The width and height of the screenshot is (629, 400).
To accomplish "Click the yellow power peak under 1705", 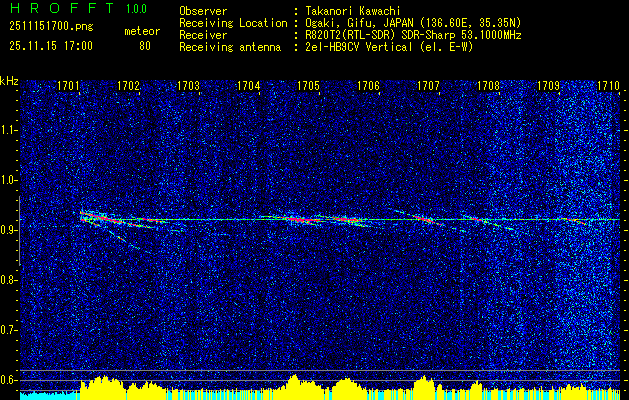I will [x=293, y=383].
